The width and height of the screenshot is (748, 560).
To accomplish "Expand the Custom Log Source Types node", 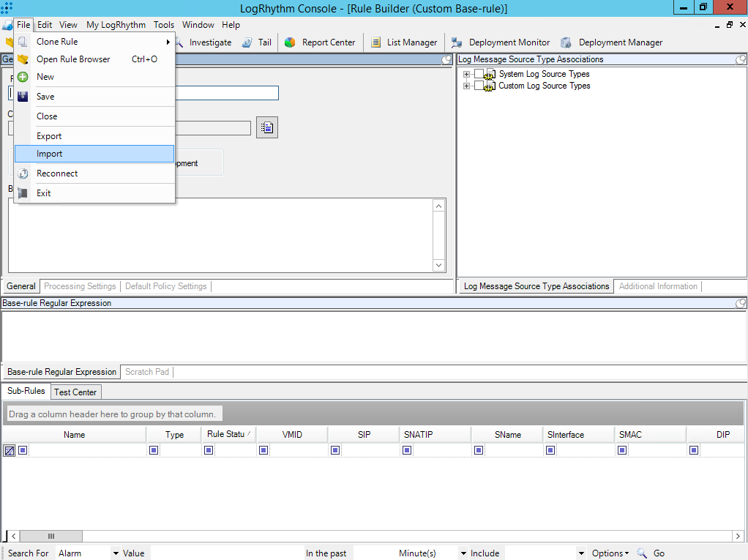I will [467, 86].
